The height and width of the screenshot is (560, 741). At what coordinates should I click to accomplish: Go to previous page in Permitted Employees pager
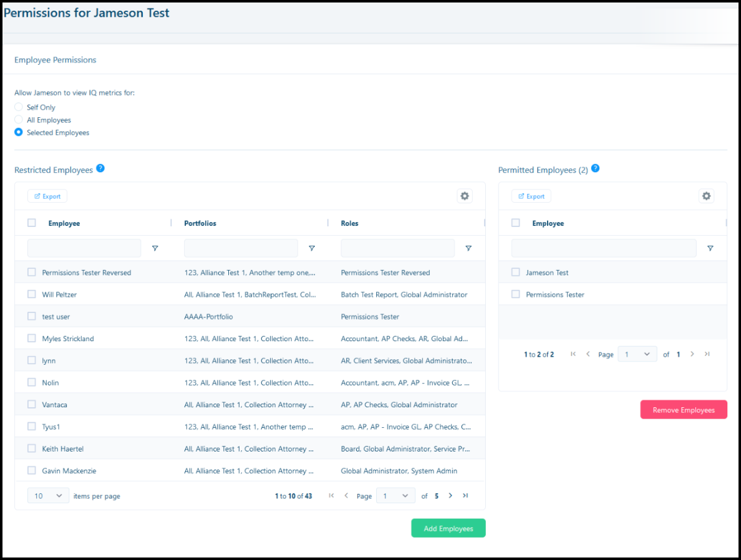(x=588, y=354)
